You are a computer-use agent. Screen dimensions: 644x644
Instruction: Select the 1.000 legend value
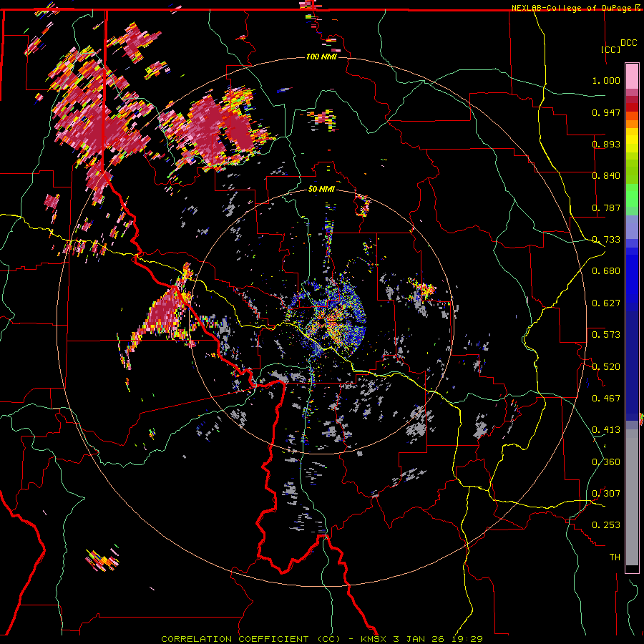pyautogui.click(x=606, y=80)
